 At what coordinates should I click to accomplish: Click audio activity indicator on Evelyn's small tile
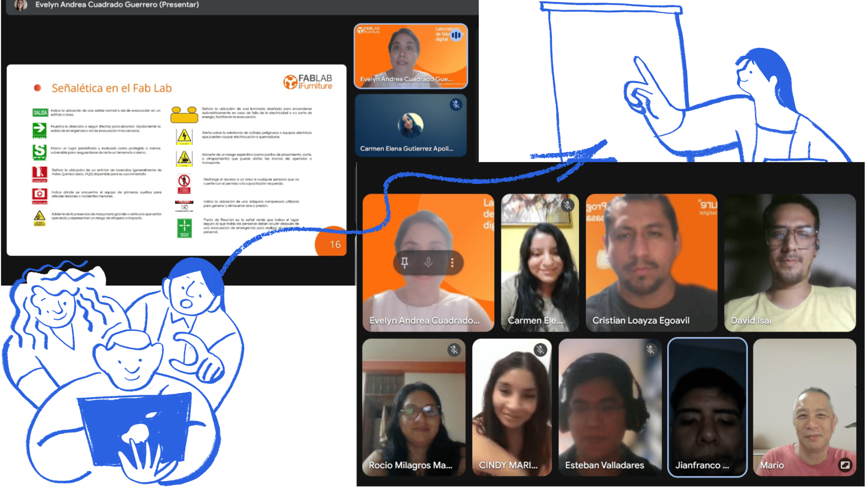(456, 35)
